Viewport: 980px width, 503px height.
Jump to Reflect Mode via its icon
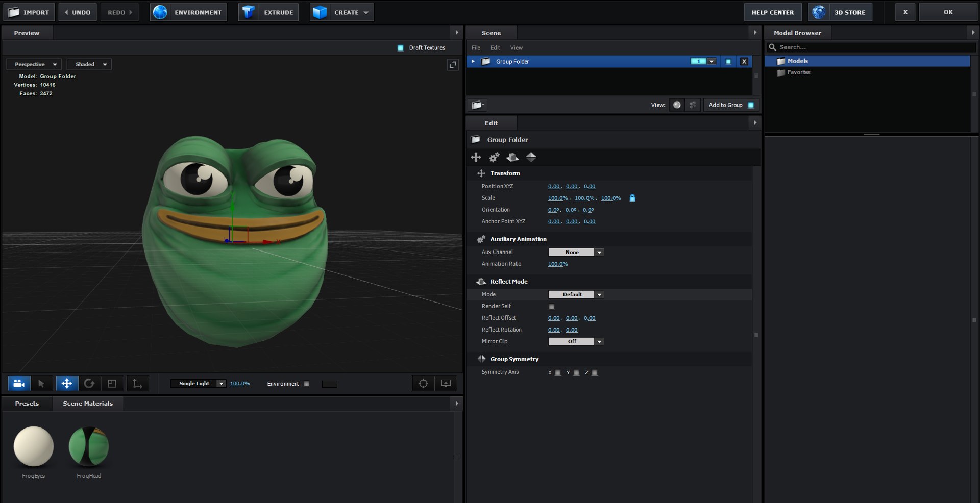pyautogui.click(x=512, y=157)
